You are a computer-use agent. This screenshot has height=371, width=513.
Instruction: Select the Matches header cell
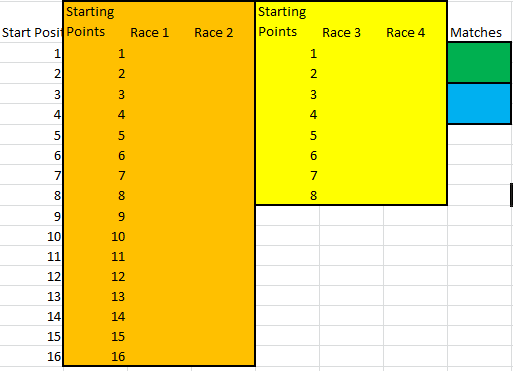pyautogui.click(x=476, y=33)
